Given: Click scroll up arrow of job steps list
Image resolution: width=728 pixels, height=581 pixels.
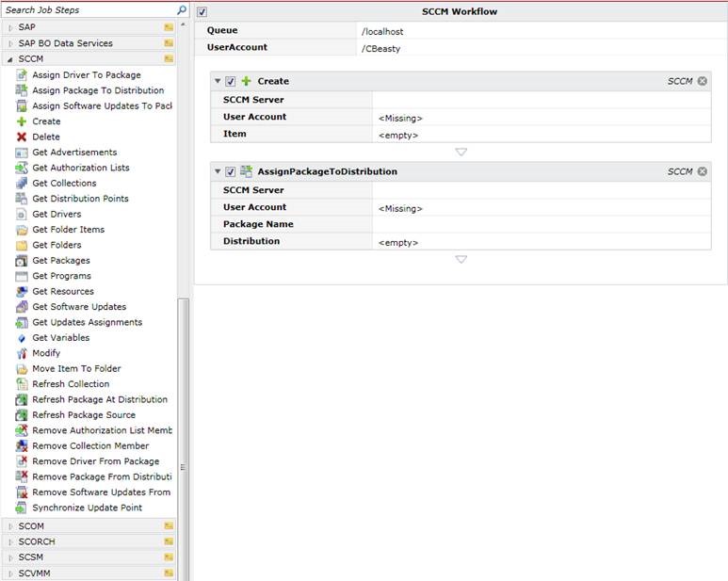Looking at the screenshot, I should (183, 24).
